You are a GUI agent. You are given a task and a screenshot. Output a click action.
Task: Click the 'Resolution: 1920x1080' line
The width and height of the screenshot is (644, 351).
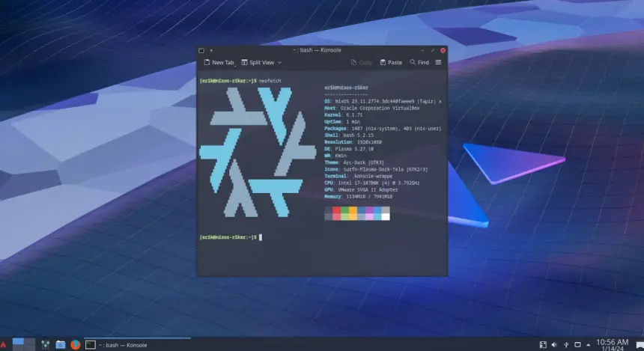(x=353, y=142)
